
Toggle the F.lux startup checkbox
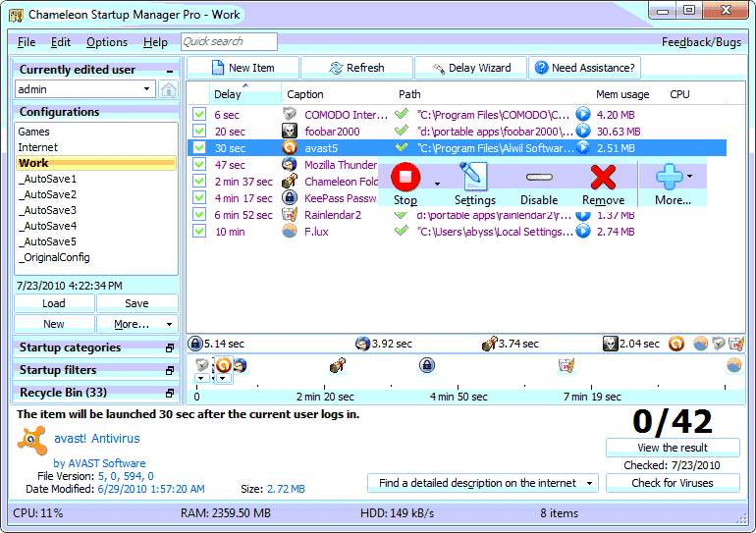(x=199, y=232)
